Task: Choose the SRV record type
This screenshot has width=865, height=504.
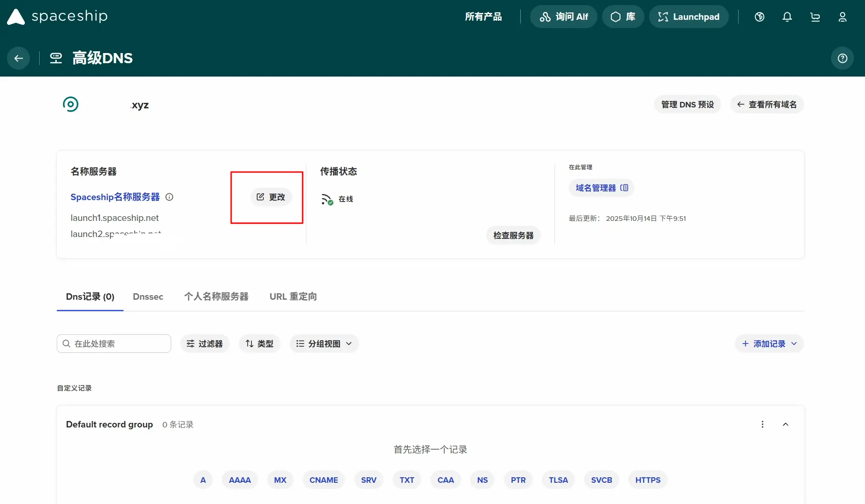Action: [x=369, y=480]
